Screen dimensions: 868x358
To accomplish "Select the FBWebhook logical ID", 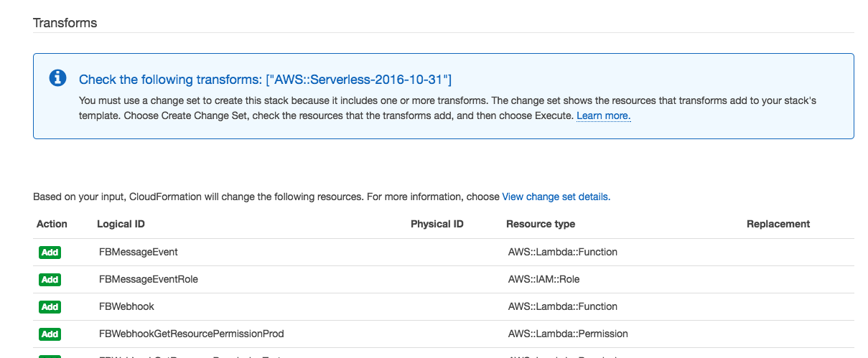I will coord(126,306).
